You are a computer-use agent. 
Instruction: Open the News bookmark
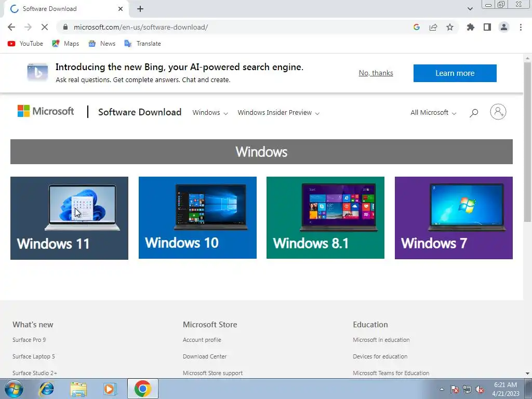(x=102, y=44)
